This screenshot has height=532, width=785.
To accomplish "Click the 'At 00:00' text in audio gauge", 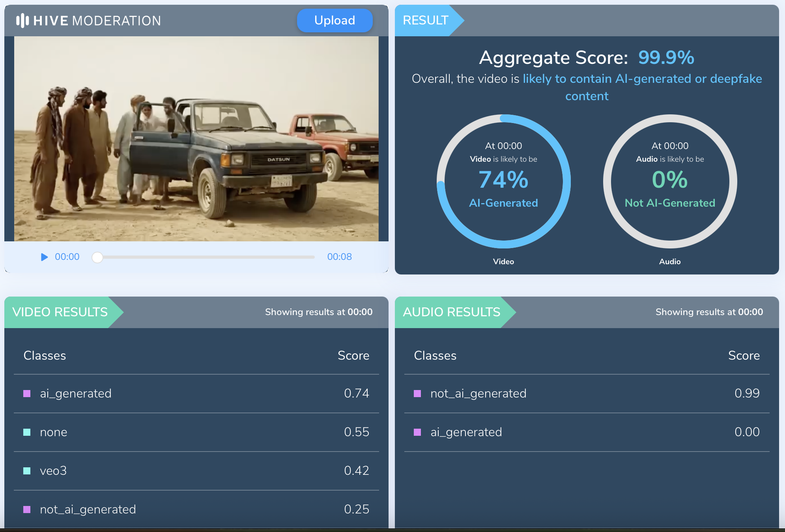I will (x=670, y=146).
